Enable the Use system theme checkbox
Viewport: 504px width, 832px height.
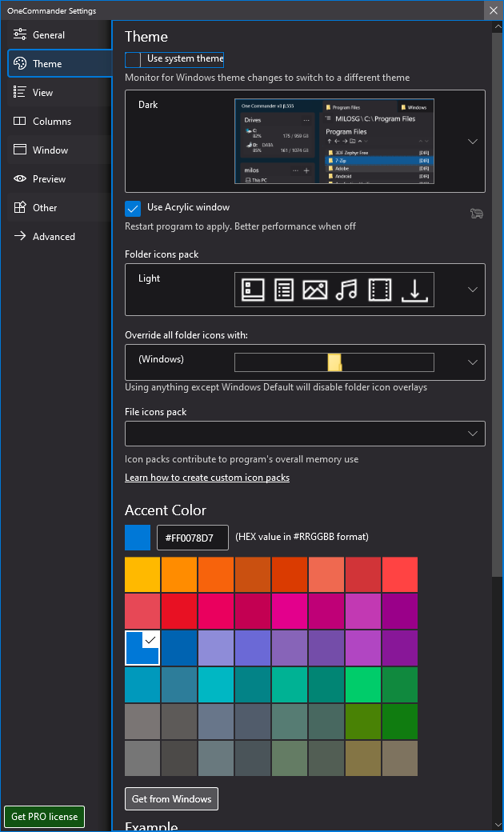(133, 59)
